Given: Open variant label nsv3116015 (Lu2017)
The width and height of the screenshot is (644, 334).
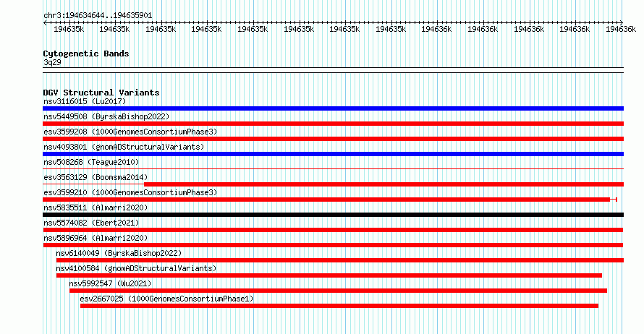Looking at the screenshot, I should click(x=85, y=101).
